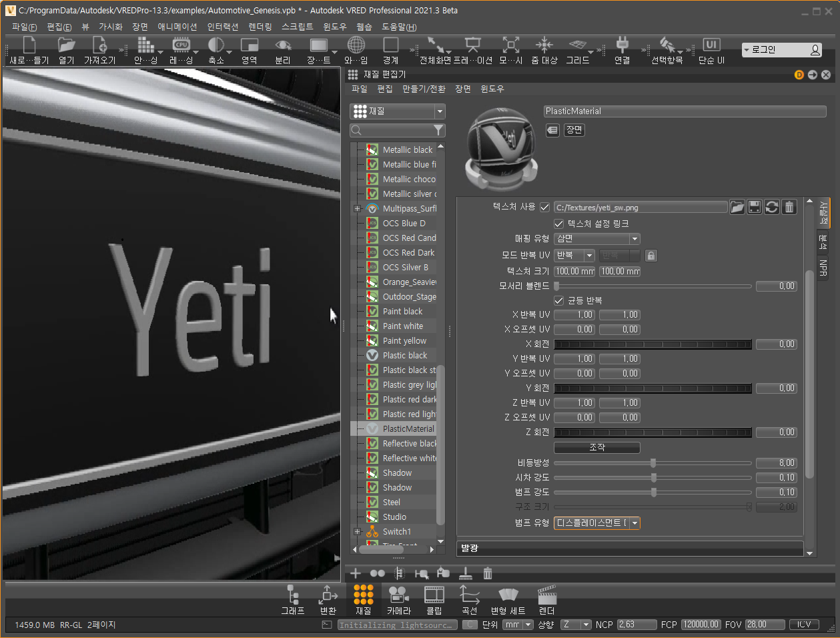Open the 스크립트 main menu
840x638 pixels.
(298, 27)
